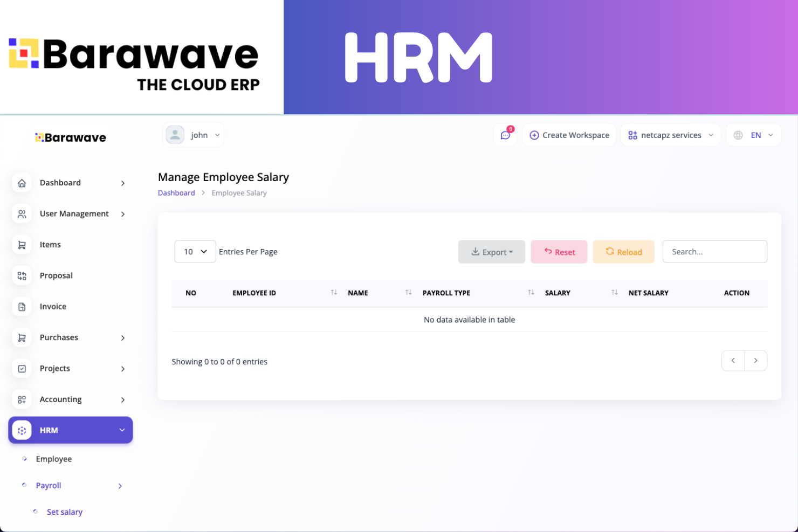This screenshot has width=798, height=532.
Task: Click the Proposal sidebar icon
Action: [x=22, y=276]
